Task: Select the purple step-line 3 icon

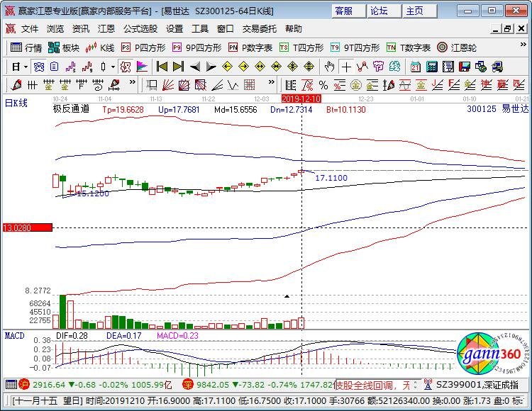Action: tap(70, 67)
